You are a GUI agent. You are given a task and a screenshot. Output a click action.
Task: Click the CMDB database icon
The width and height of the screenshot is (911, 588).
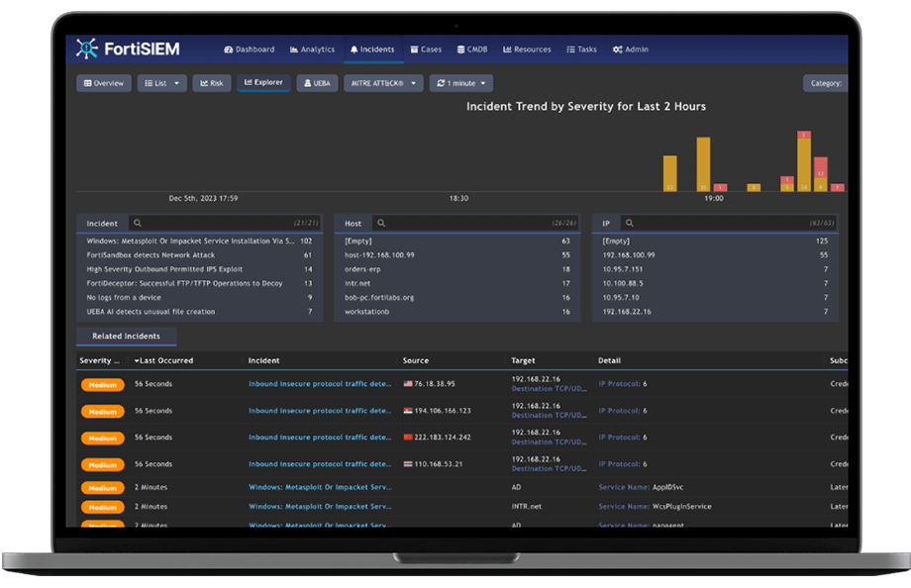pos(459,49)
